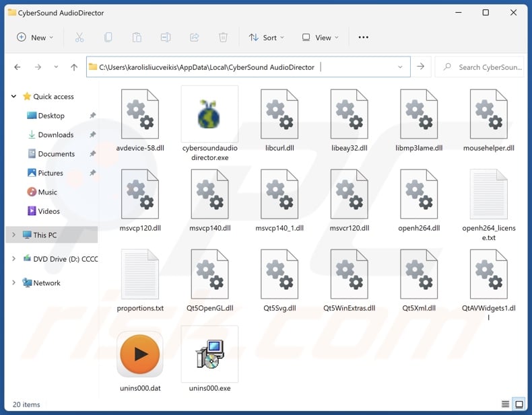
Task: Select the msvcp120.dll file icon
Action: pos(140,194)
